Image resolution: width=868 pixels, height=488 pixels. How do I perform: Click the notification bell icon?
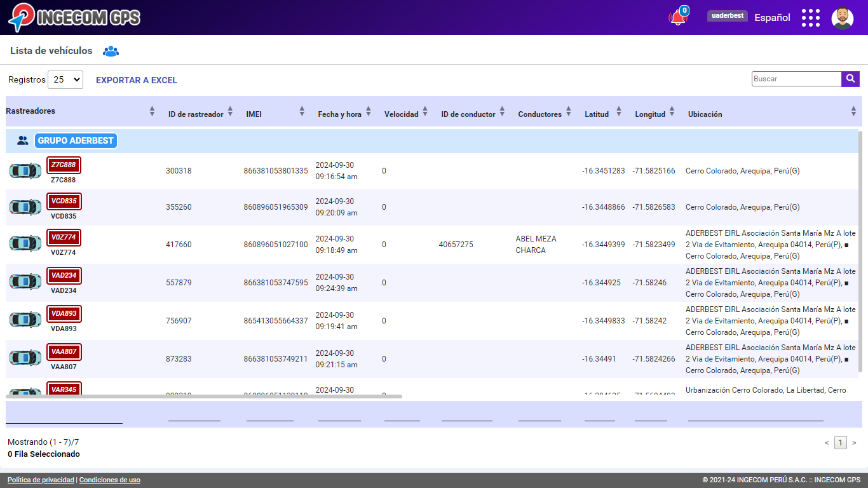click(x=677, y=18)
